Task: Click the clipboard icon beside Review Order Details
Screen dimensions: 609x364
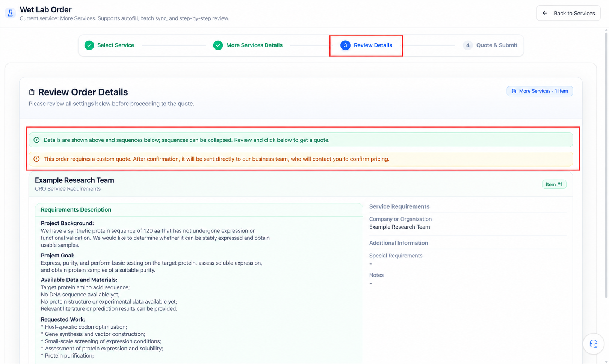Action: [x=32, y=92]
